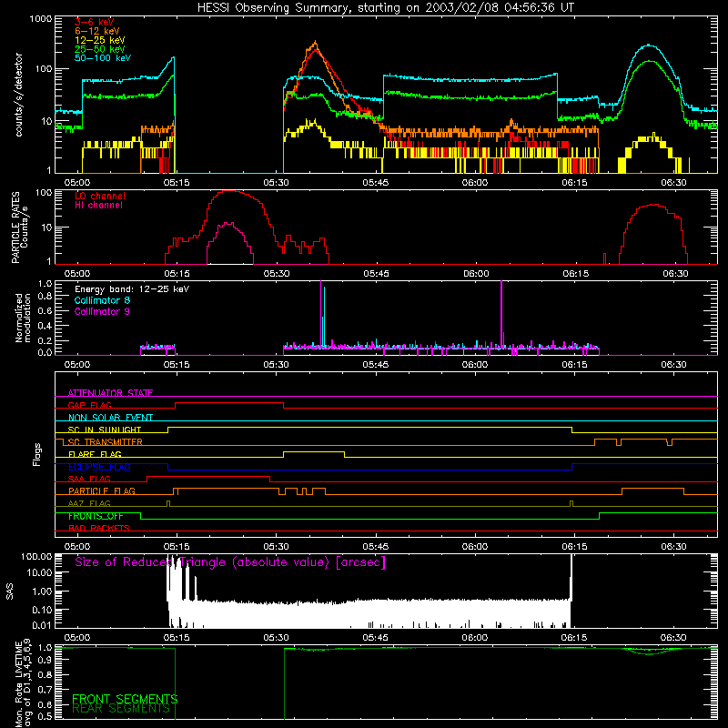Screen dimensions: 728x728
Task: Click the 0.8 value on the modulation y-axis
Action: pyautogui.click(x=45, y=297)
